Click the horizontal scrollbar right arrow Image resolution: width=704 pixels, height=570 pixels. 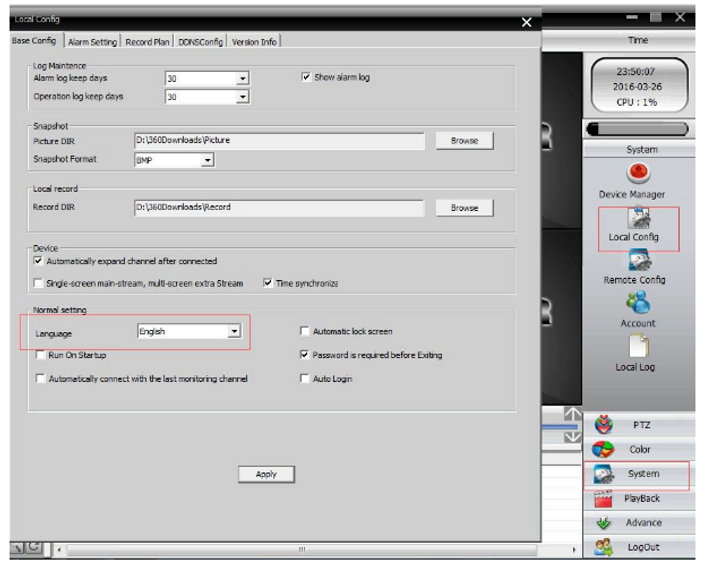pyautogui.click(x=574, y=550)
